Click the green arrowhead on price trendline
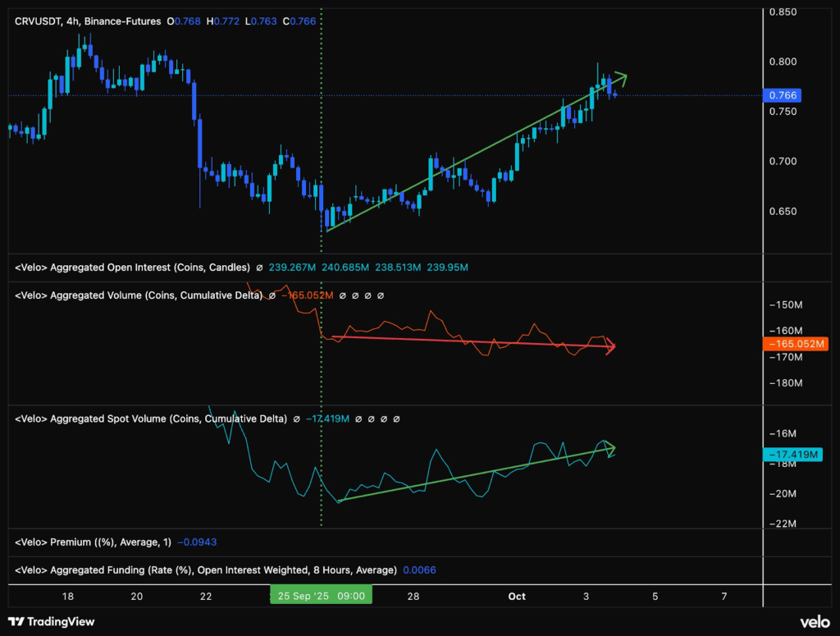The image size is (840, 636). pos(622,79)
